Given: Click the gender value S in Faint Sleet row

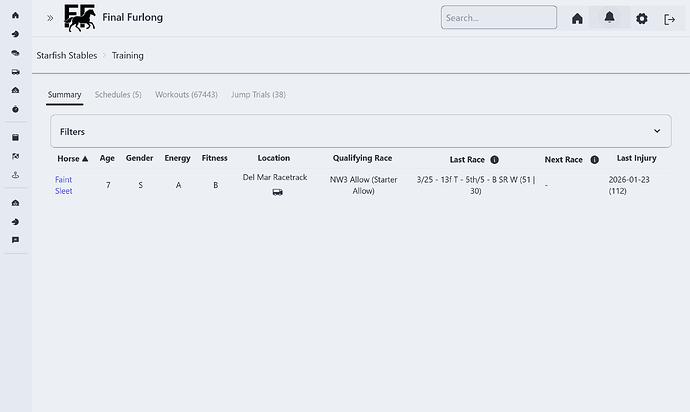Looking at the screenshot, I should (141, 185).
